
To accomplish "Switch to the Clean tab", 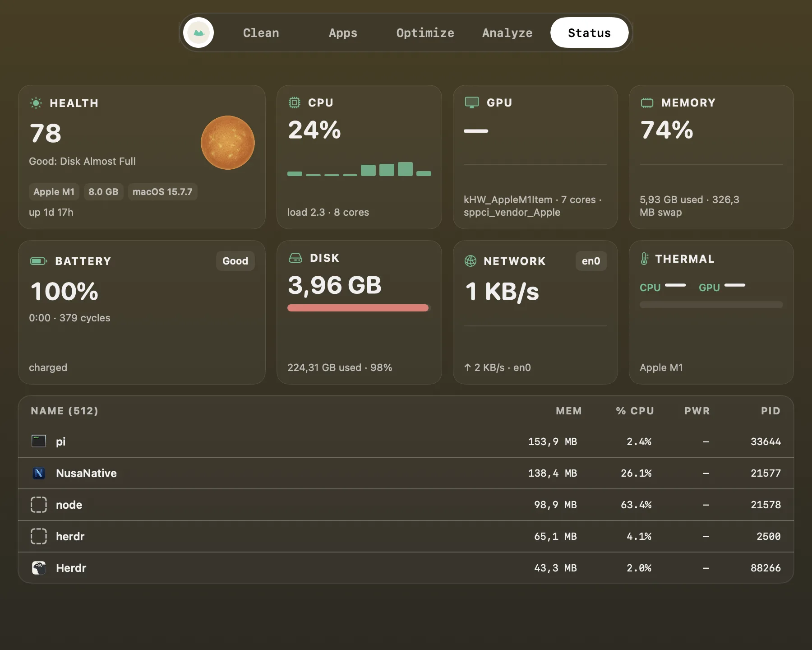I will pyautogui.click(x=261, y=33).
